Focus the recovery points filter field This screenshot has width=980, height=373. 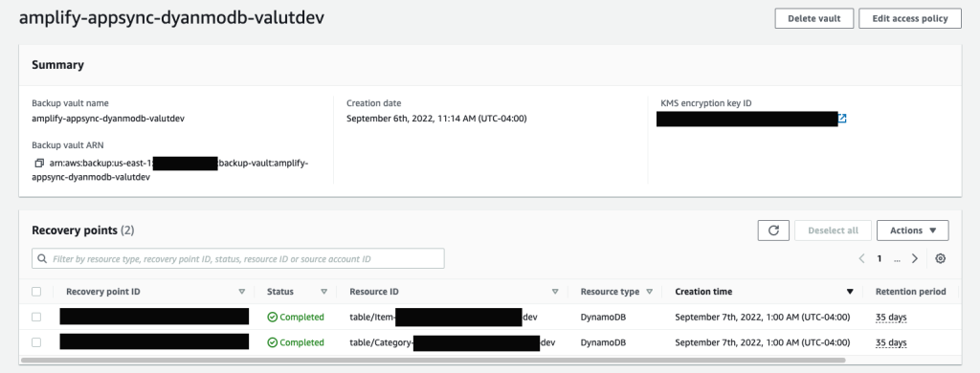point(238,258)
